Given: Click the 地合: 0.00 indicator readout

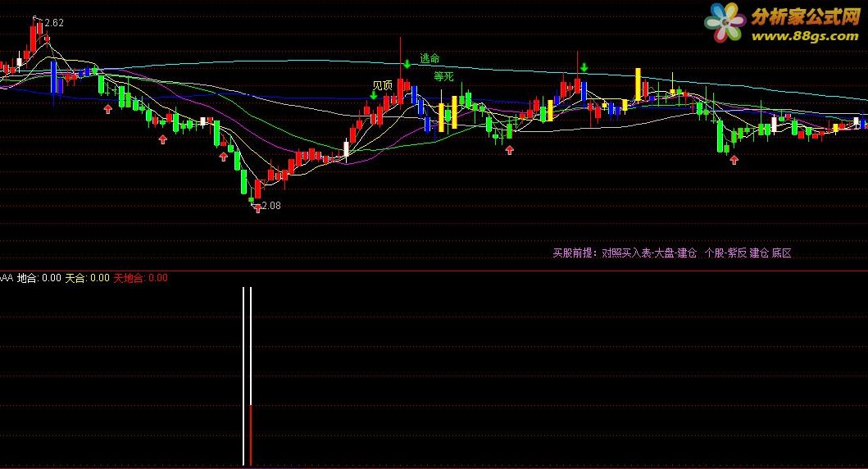Looking at the screenshot, I should point(39,278).
